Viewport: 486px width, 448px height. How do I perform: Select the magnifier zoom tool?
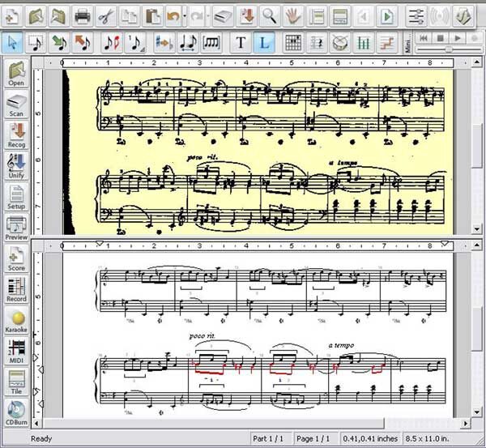[x=270, y=16]
